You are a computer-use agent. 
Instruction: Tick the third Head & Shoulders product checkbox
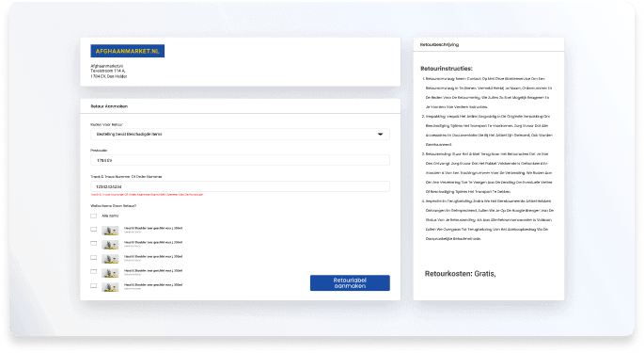(94, 258)
